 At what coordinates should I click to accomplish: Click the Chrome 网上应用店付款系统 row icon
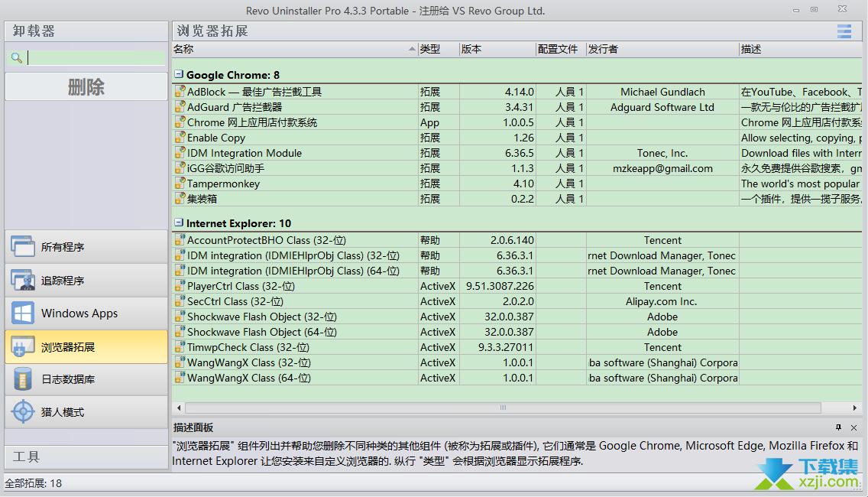point(180,122)
